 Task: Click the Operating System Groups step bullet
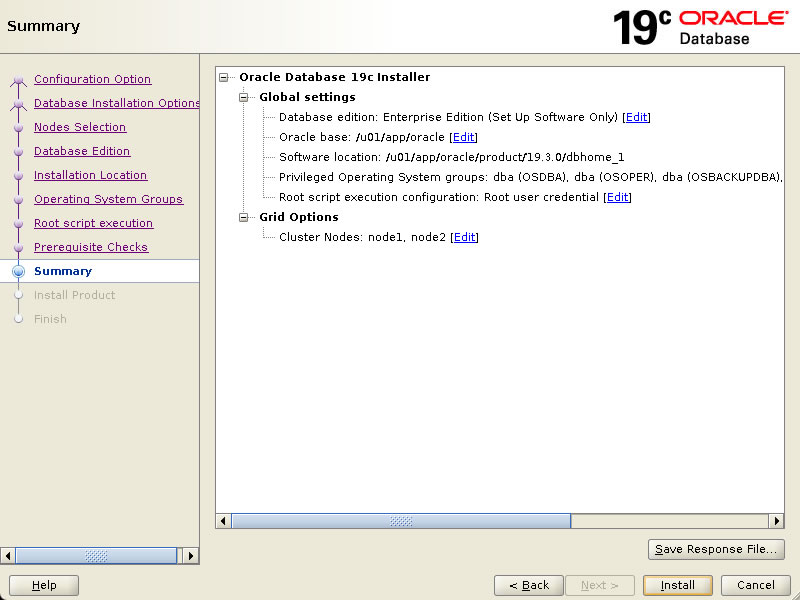[x=18, y=199]
